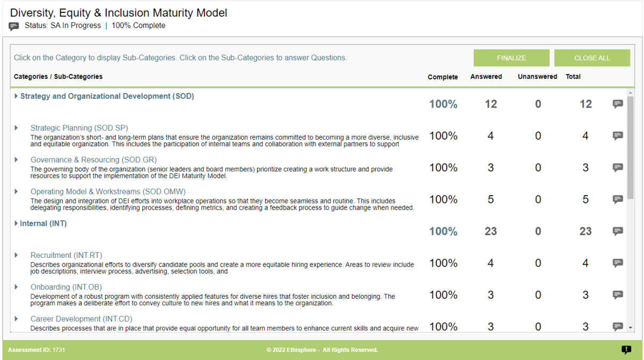Click the Answered value 23 for Internal
This screenshot has width=644, height=360.
(491, 231)
